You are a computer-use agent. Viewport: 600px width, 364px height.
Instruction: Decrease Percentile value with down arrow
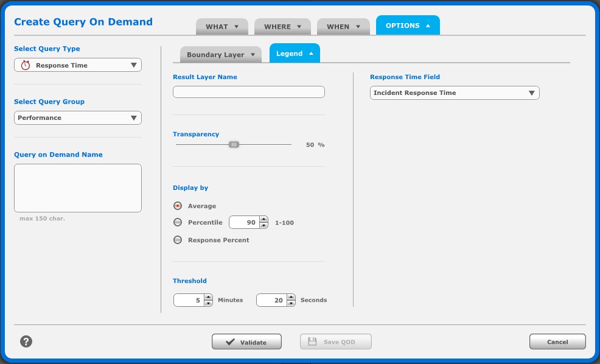click(x=263, y=226)
